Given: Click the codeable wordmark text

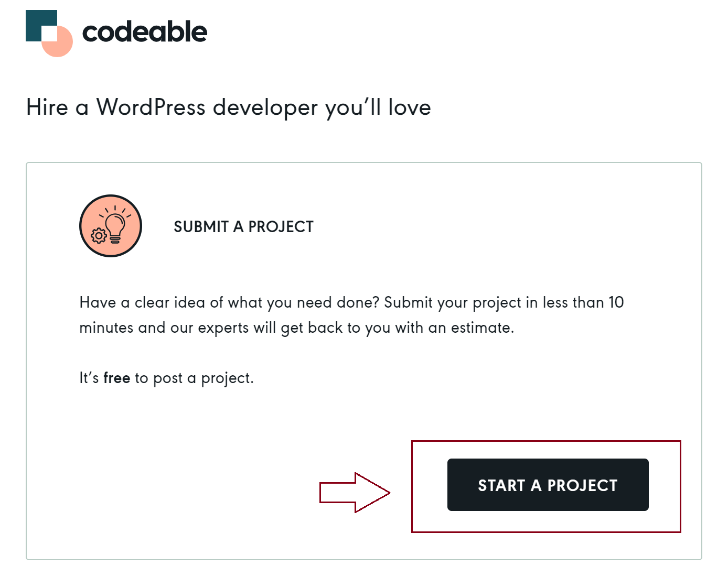Looking at the screenshot, I should (145, 32).
